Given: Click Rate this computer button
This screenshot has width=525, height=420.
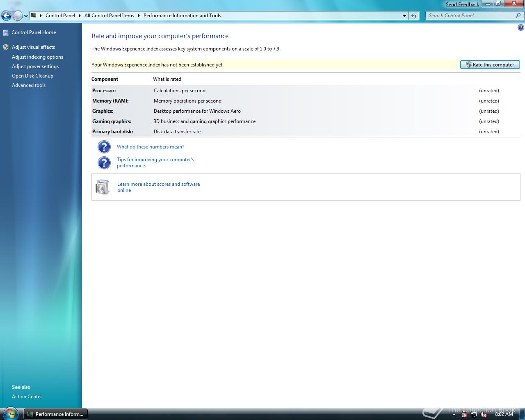Looking at the screenshot, I should click(490, 65).
